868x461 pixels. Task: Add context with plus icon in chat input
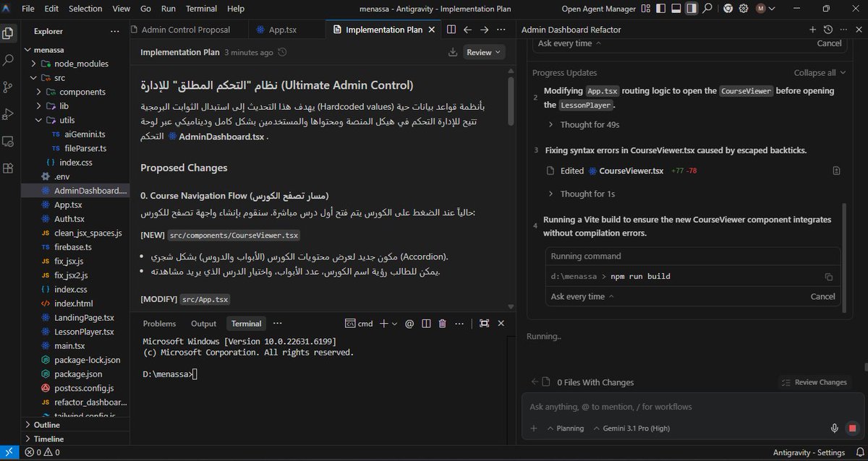tap(534, 428)
